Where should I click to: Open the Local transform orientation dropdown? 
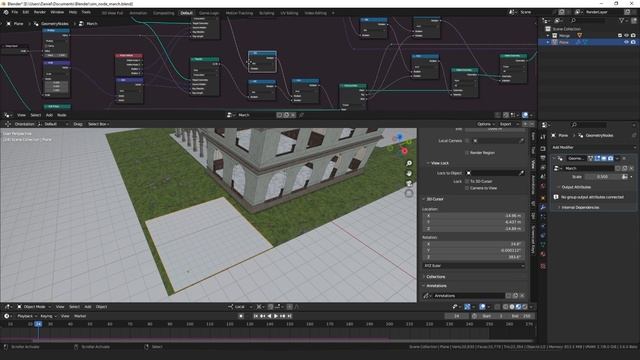[x=240, y=307]
